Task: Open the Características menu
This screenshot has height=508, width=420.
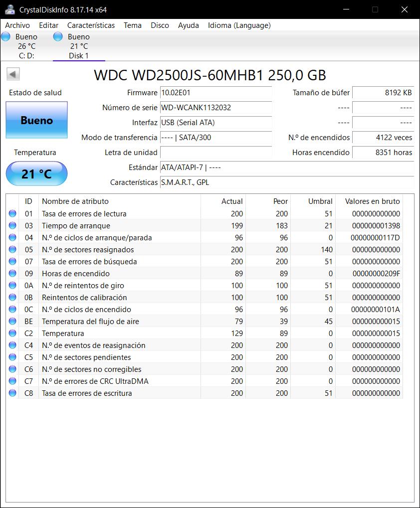Action: (91, 25)
